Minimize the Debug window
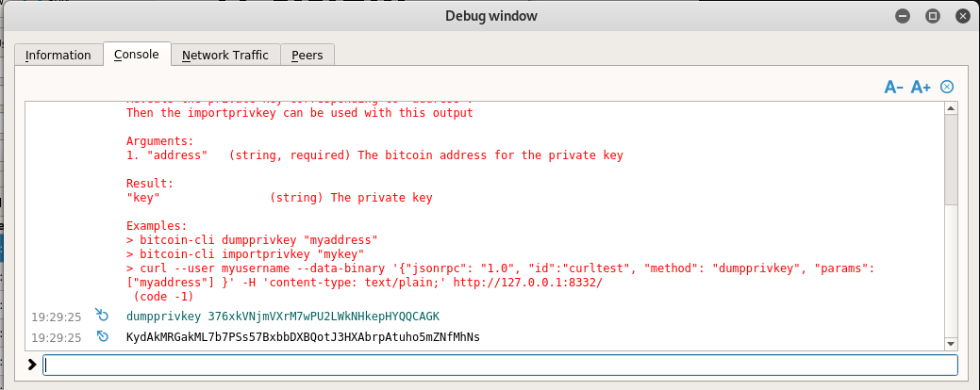 [x=902, y=16]
